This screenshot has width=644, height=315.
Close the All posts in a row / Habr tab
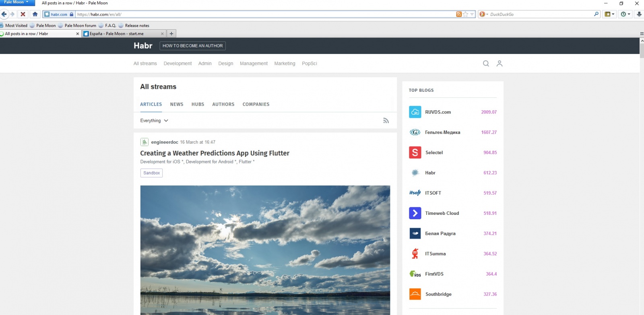coord(78,34)
